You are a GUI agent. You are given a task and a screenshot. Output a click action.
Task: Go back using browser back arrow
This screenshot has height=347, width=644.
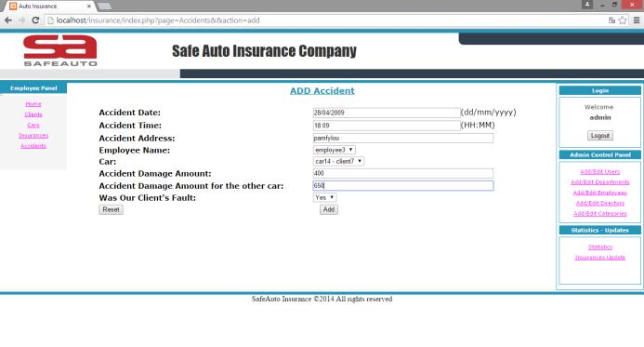pos(8,20)
